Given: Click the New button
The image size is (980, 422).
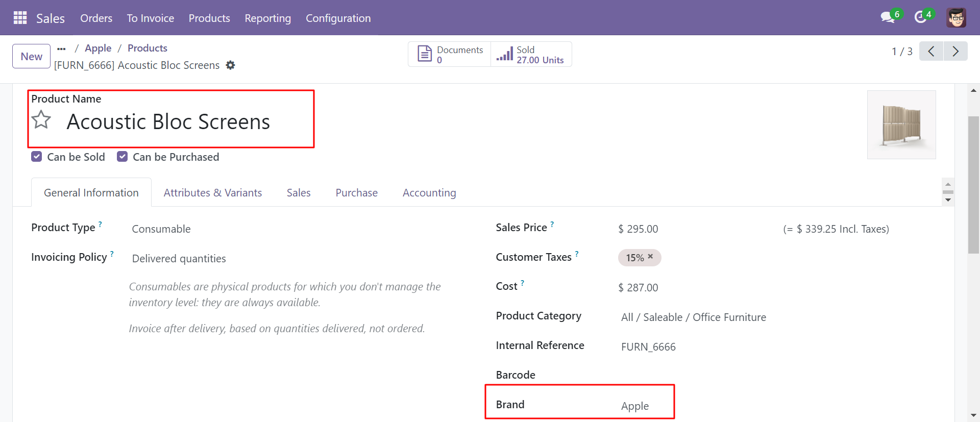Looking at the screenshot, I should tap(32, 56).
